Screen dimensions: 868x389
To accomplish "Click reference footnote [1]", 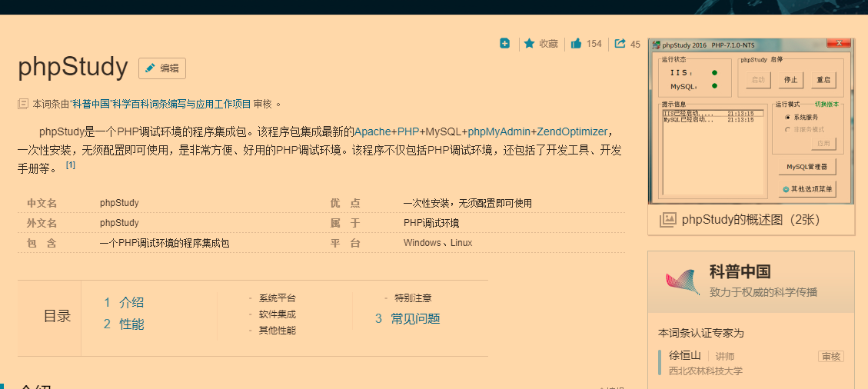I will (70, 165).
